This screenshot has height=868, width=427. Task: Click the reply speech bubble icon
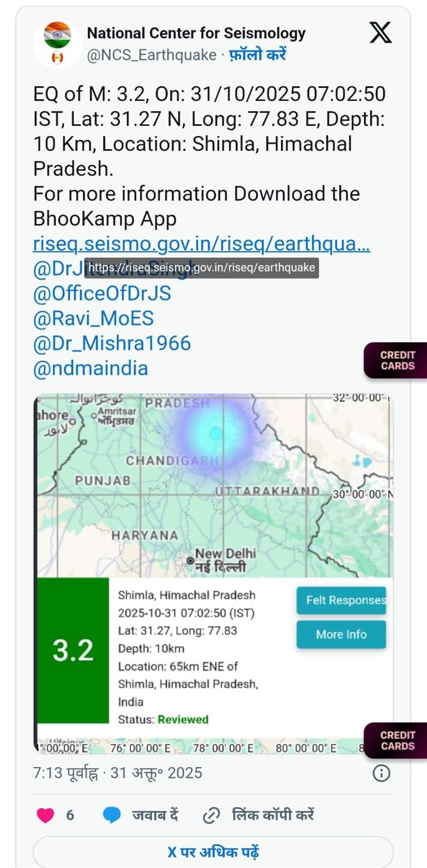pyautogui.click(x=112, y=815)
